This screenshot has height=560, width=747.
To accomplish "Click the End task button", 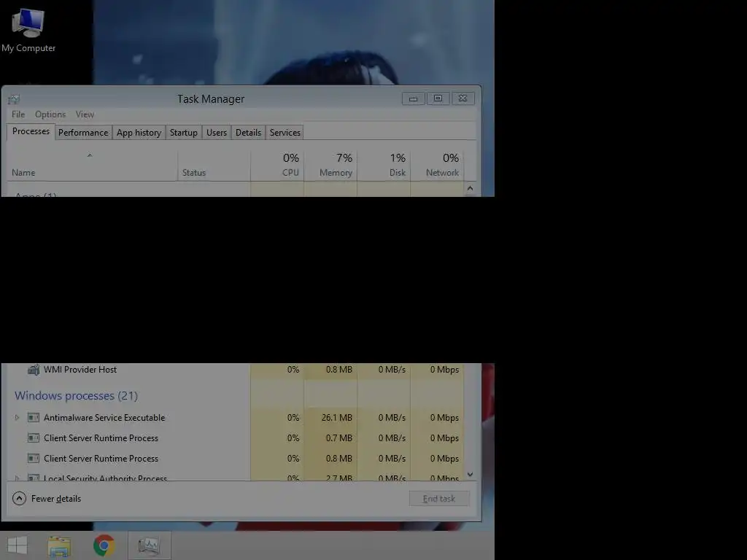I will pos(439,499).
